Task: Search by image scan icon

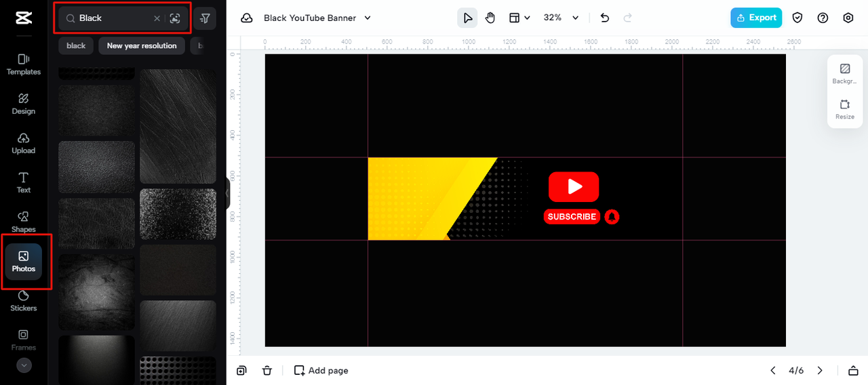Action: coord(175,18)
